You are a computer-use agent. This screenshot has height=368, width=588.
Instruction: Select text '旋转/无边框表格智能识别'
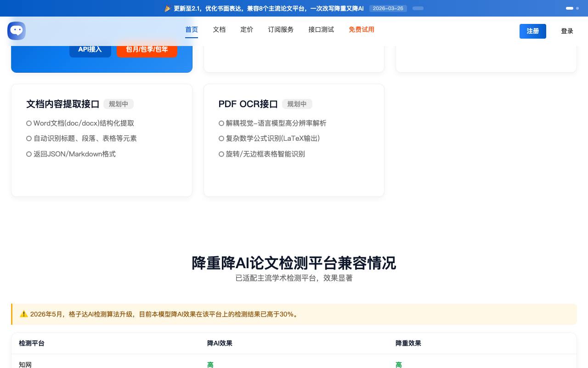[266, 154]
